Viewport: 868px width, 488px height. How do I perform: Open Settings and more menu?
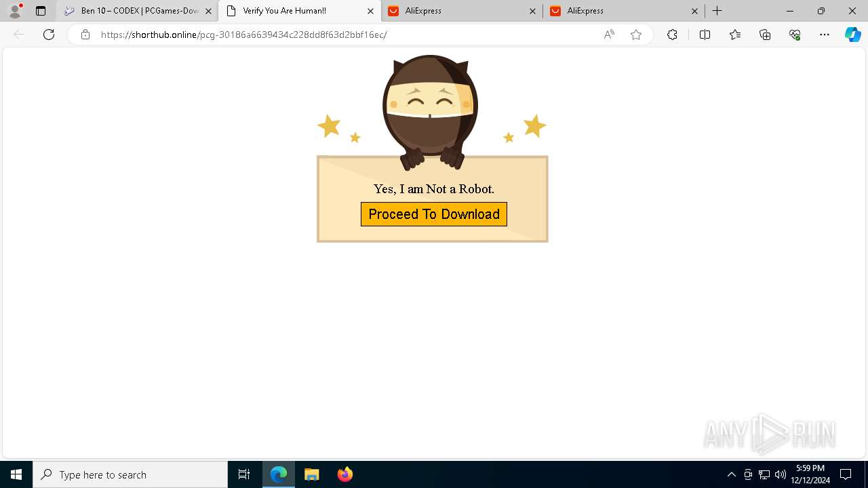click(825, 35)
